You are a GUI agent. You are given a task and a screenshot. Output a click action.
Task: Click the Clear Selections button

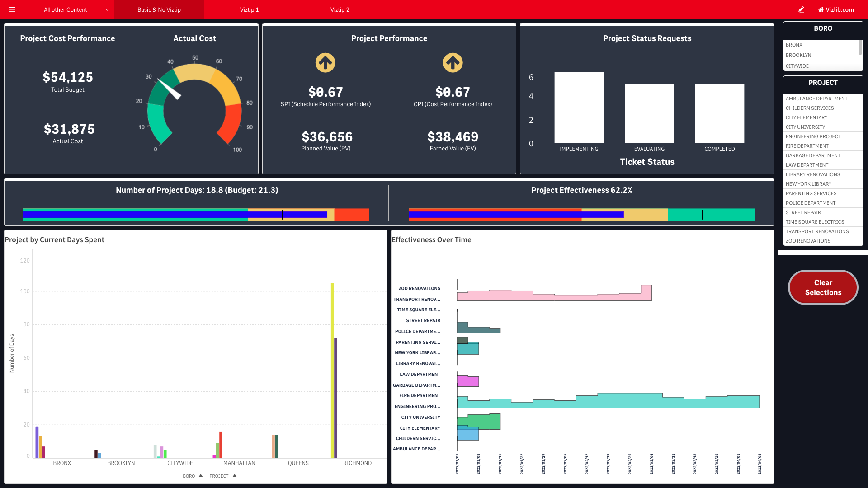(823, 287)
